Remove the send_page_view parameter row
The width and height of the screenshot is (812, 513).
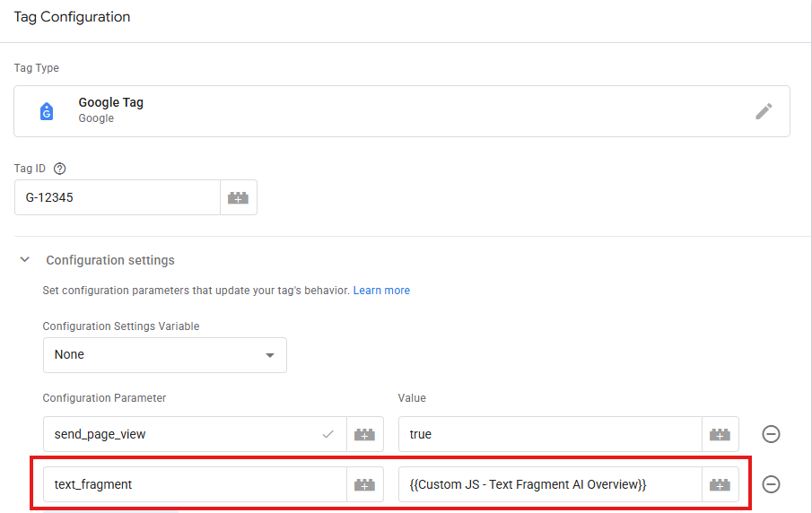click(771, 434)
